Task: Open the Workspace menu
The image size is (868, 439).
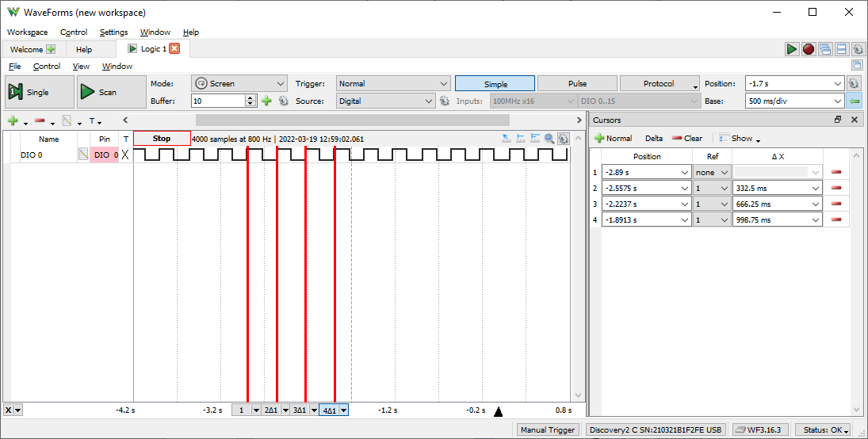Action: [27, 32]
